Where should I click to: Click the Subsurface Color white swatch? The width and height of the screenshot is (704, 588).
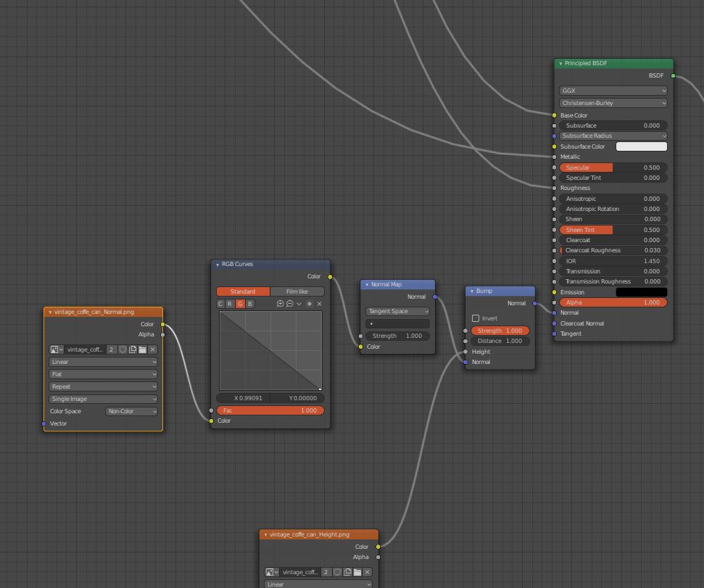point(641,146)
